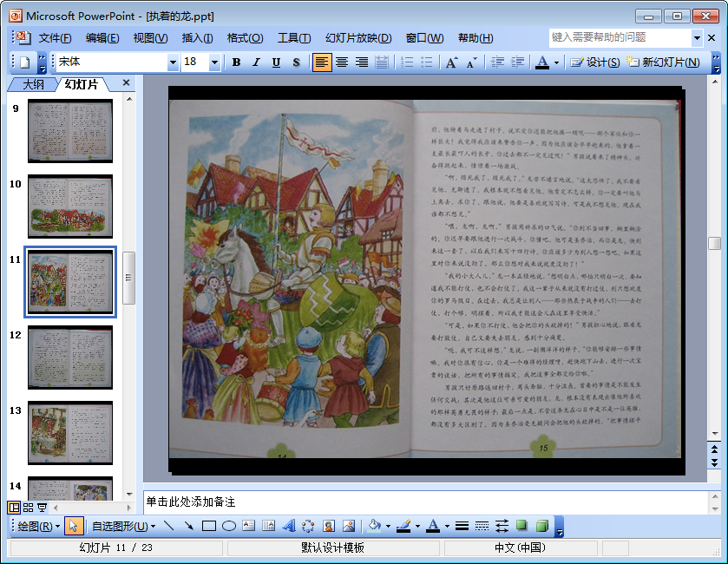Close the slide thumbnail pane
Image resolution: width=728 pixels, height=564 pixels.
pyautogui.click(x=126, y=82)
